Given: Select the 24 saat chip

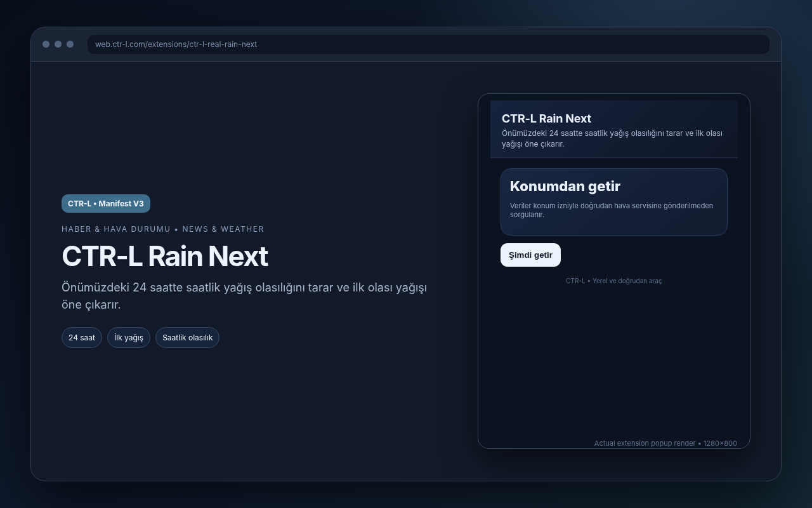Looking at the screenshot, I should [82, 337].
